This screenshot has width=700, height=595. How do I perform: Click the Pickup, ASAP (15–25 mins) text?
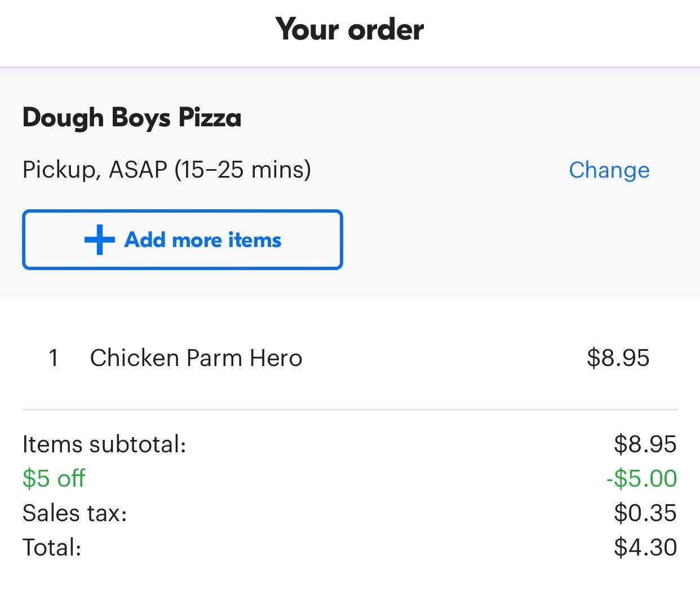pos(166,169)
